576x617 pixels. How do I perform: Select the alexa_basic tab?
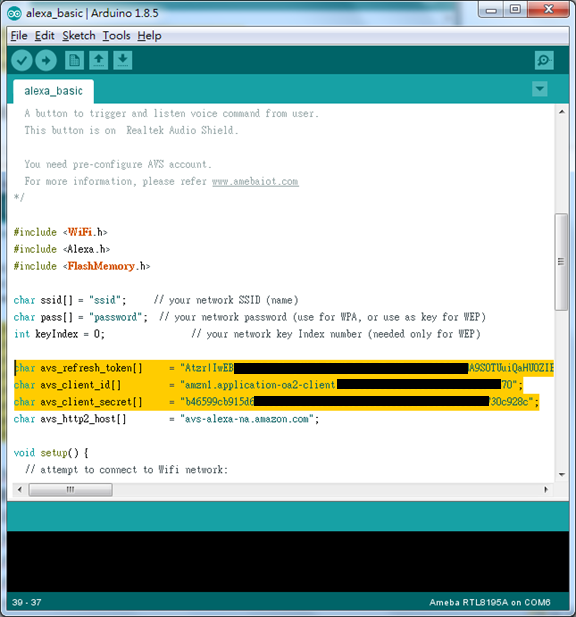click(x=54, y=91)
